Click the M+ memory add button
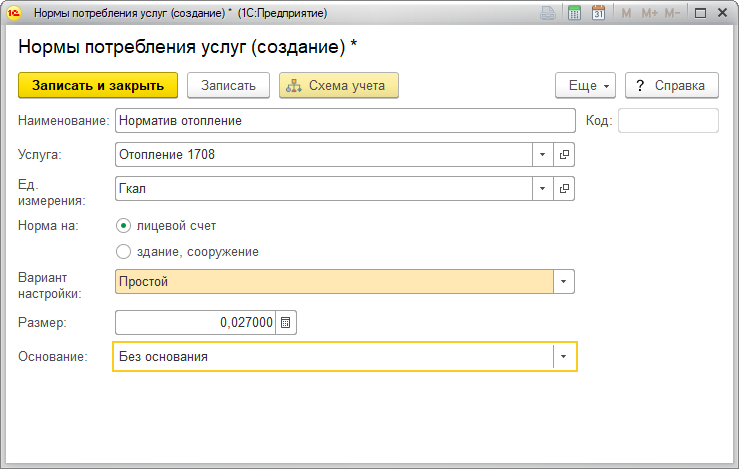The image size is (739, 469). [x=648, y=14]
